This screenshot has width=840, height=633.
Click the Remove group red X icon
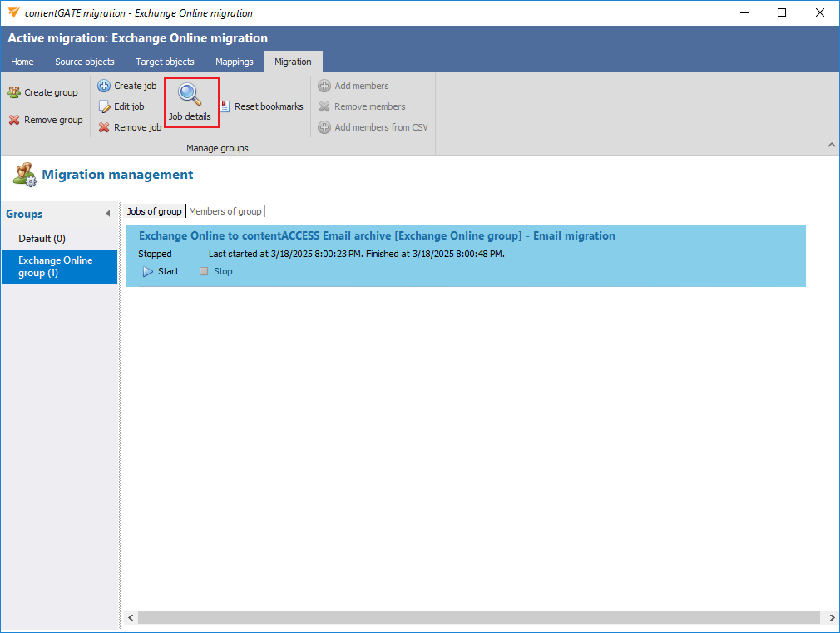pos(14,120)
